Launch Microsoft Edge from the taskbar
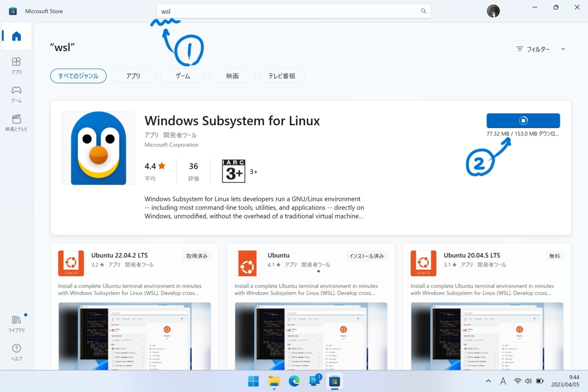Image resolution: width=588 pixels, height=392 pixels. tap(294, 381)
